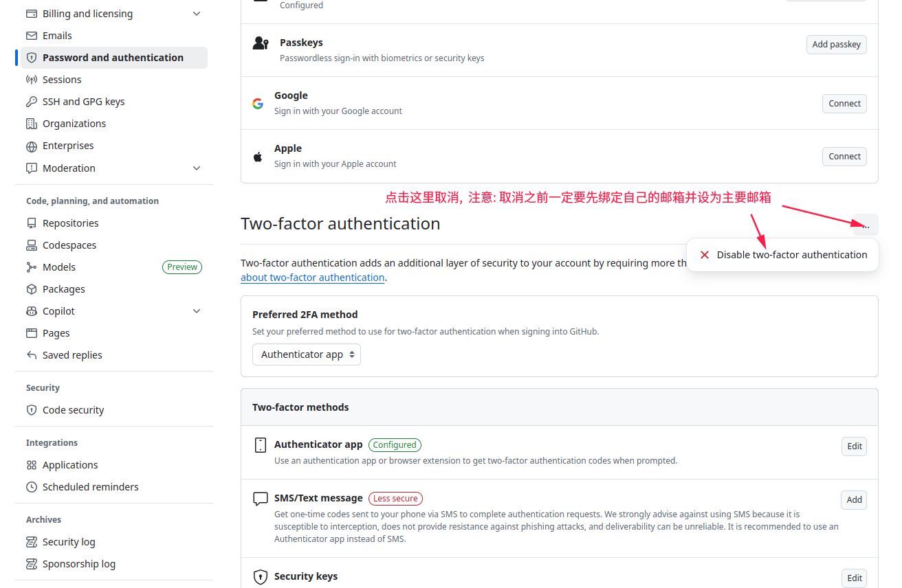Open the Sessions settings page
Image resolution: width=902 pixels, height=588 pixels.
point(61,79)
